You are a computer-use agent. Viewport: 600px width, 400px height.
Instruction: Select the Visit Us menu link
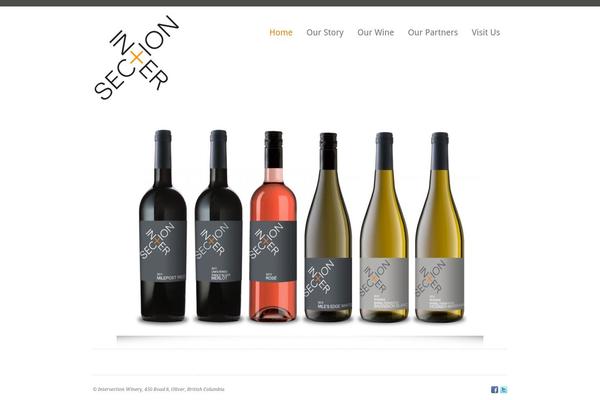[486, 33]
